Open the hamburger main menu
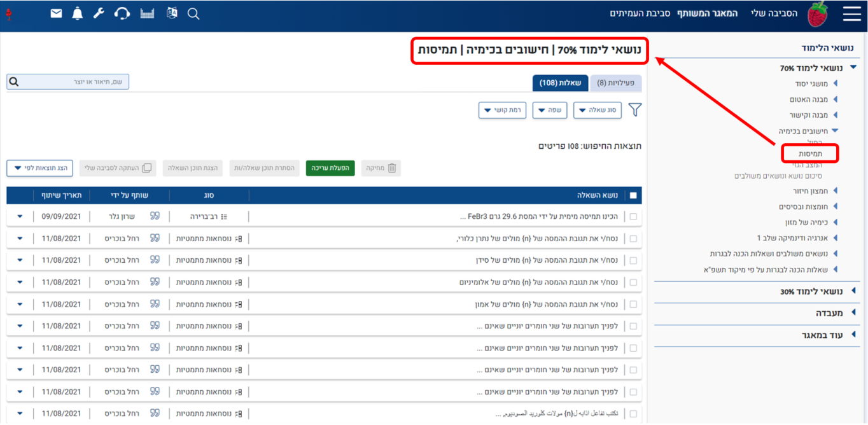The height and width of the screenshot is (425, 868). (x=851, y=14)
